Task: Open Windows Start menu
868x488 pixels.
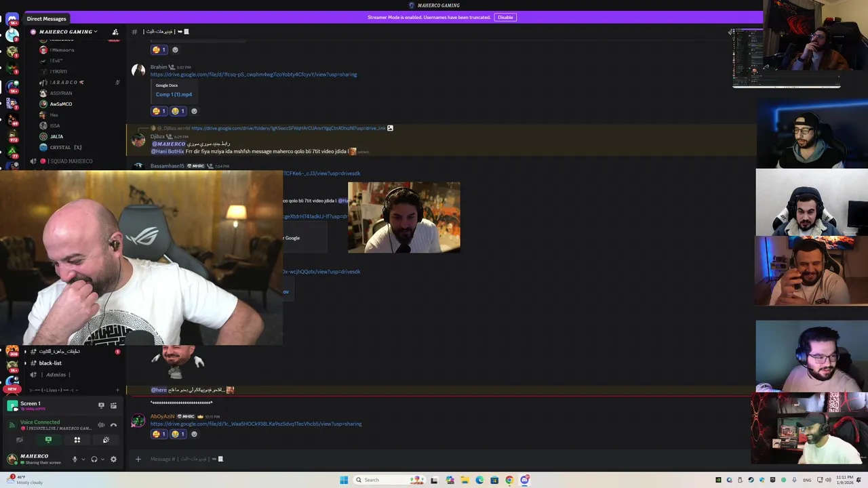Action: tap(344, 480)
